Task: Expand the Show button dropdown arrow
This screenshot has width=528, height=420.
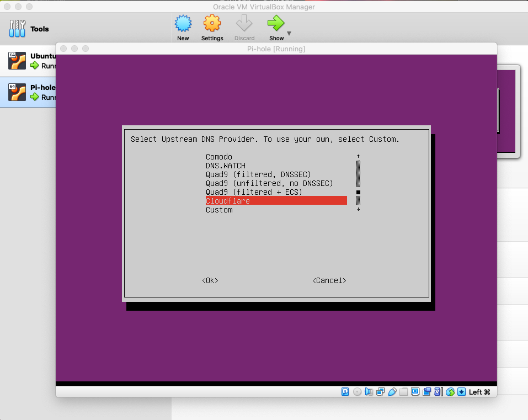Action: point(289,33)
